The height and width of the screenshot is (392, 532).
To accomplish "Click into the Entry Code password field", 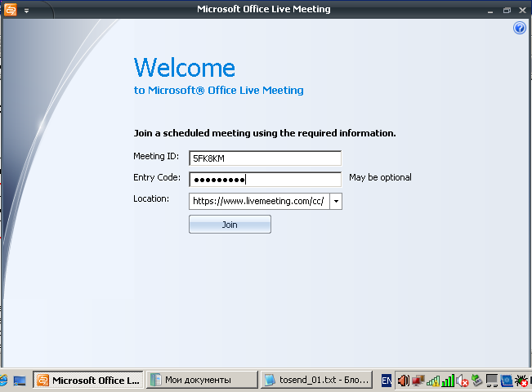I will tap(265, 180).
